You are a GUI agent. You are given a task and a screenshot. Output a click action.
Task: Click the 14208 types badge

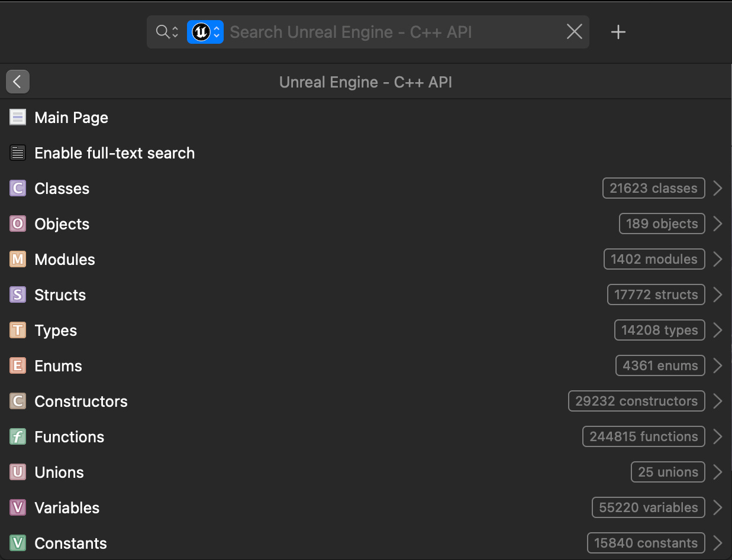coord(660,331)
